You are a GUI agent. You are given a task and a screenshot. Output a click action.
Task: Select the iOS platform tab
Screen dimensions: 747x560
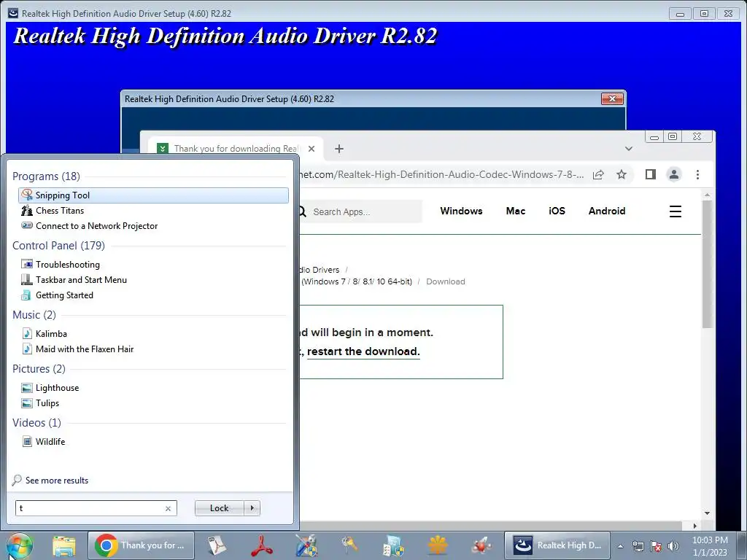[557, 211]
